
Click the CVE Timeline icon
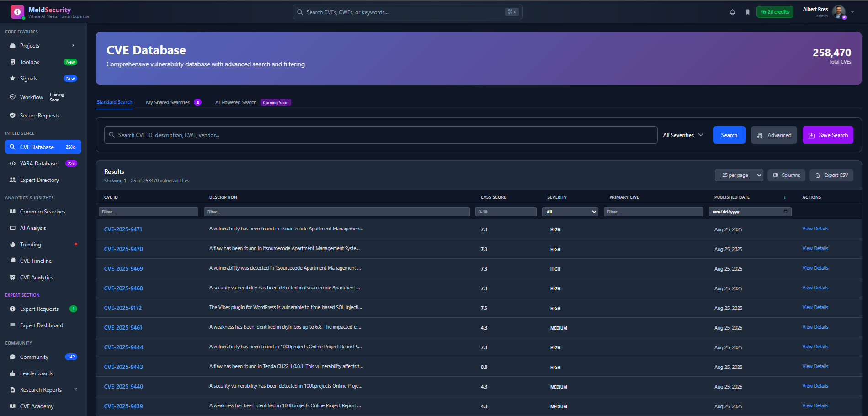click(12, 261)
